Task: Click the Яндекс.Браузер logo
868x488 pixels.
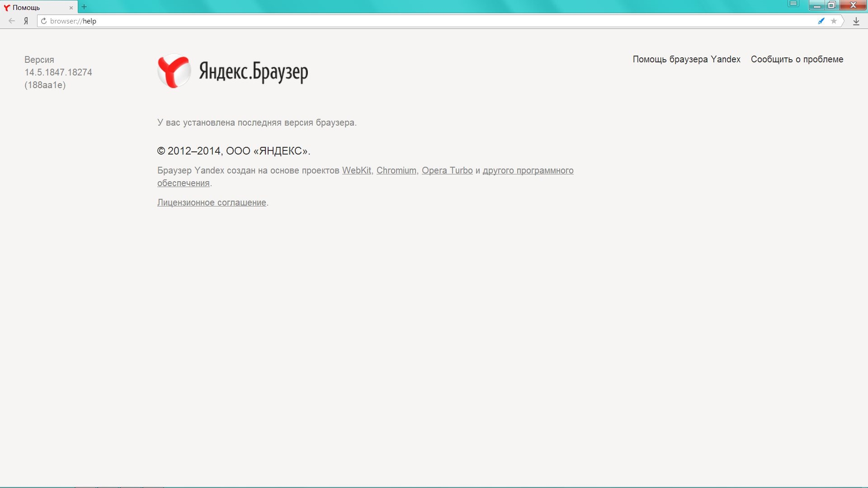Action: 233,71
